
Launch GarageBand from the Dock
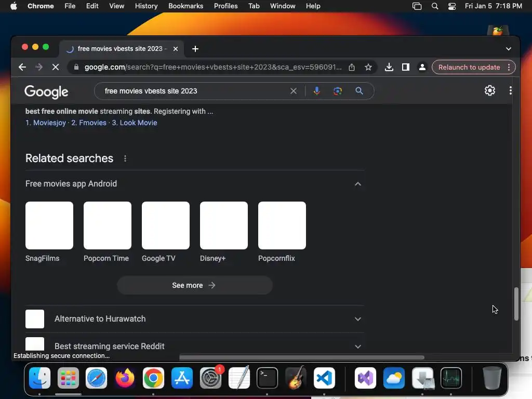pyautogui.click(x=296, y=378)
